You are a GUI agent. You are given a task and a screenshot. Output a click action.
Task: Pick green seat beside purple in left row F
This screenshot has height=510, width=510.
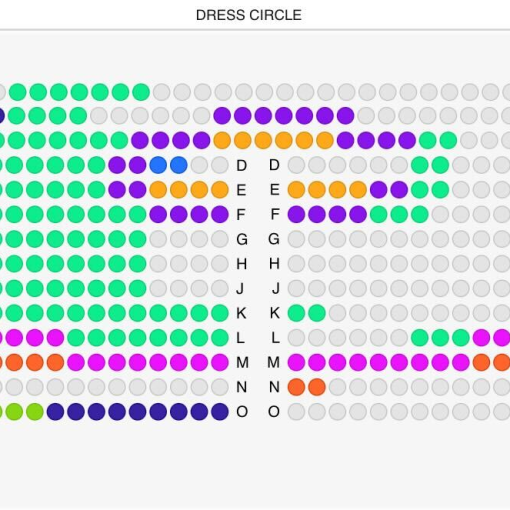click(138, 214)
